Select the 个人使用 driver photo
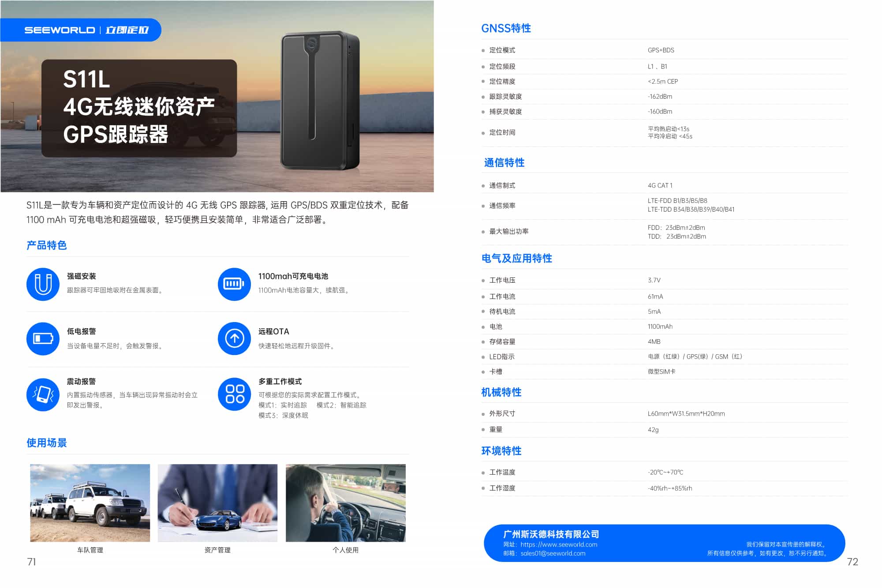This screenshot has width=882, height=588. point(345,503)
